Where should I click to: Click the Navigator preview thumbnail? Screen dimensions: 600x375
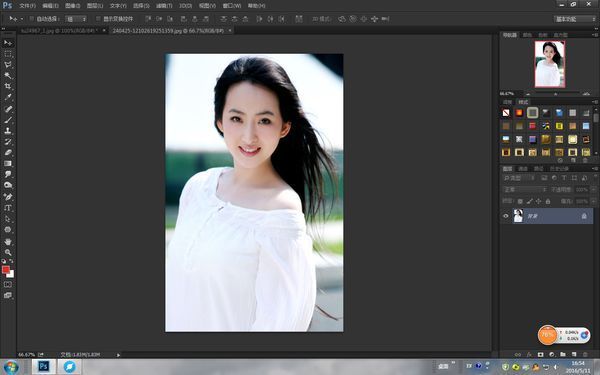(549, 64)
